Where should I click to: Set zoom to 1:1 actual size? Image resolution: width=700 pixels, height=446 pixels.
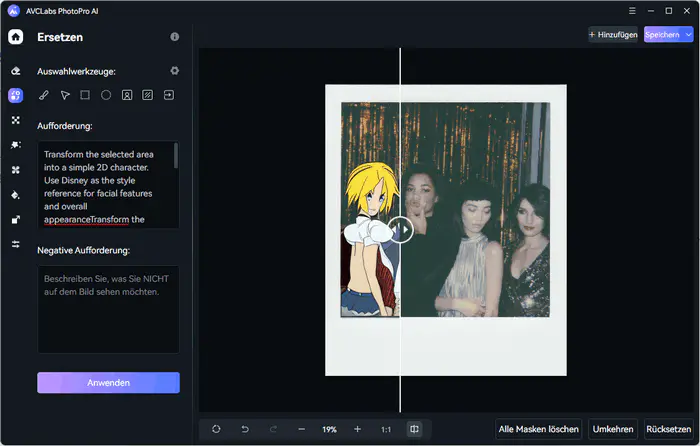[x=386, y=429]
